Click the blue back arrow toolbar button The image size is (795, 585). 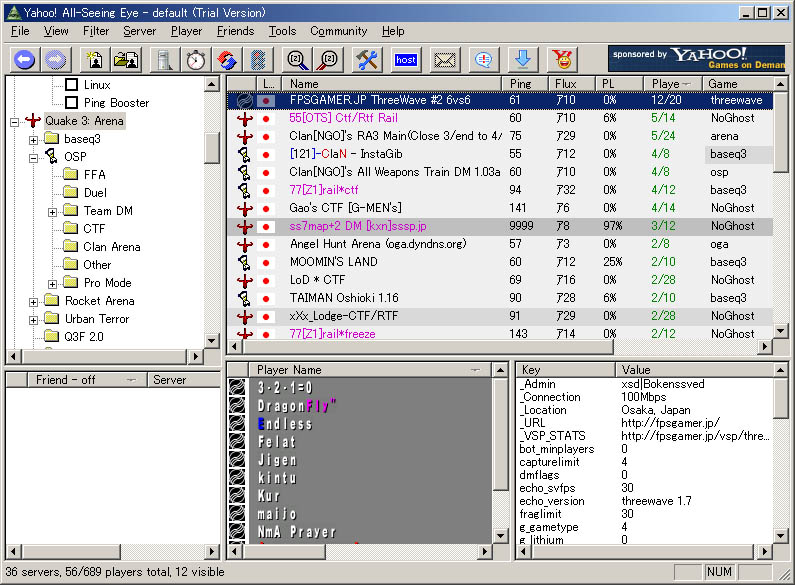[25, 60]
